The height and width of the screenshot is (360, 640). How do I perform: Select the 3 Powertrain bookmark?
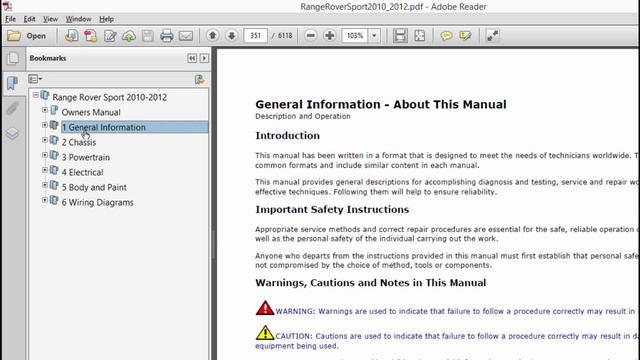[x=86, y=157]
